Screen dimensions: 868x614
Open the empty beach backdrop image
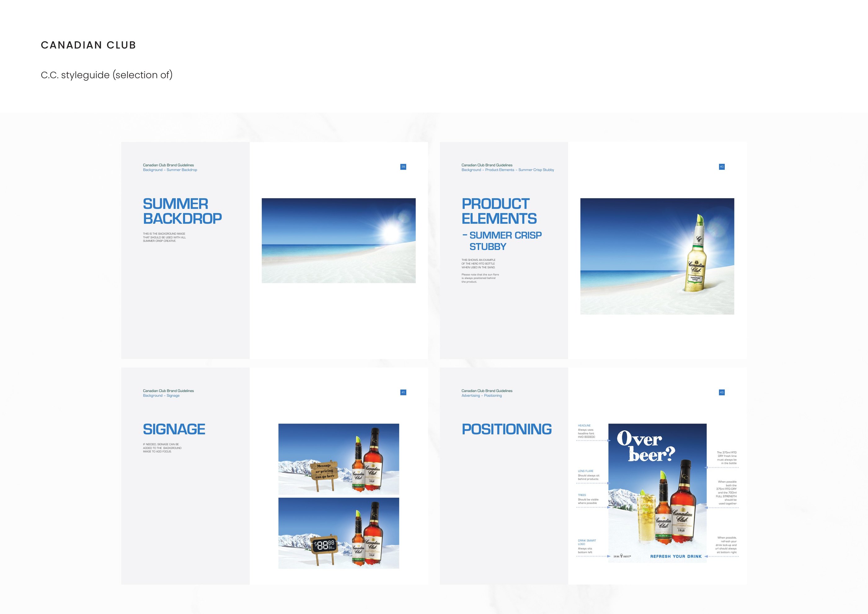coord(338,240)
